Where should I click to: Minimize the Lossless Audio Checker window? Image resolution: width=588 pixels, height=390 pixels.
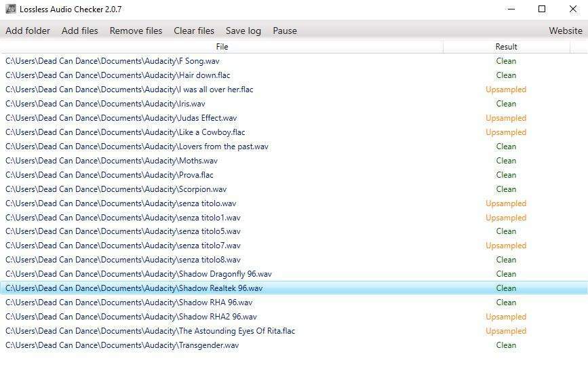click(511, 9)
